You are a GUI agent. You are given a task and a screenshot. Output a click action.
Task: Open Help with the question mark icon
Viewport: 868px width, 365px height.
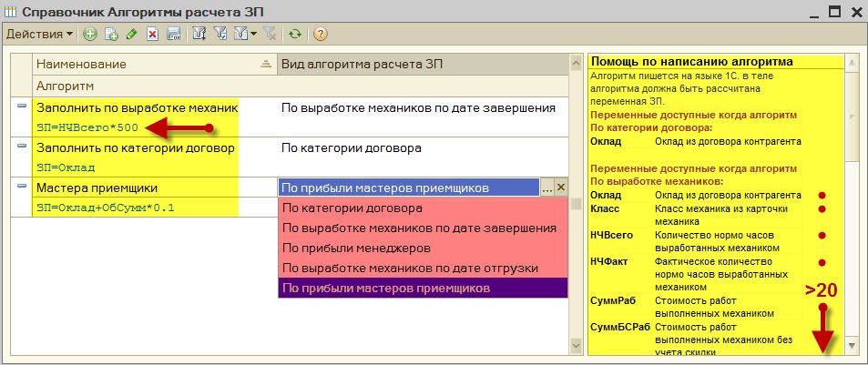320,34
